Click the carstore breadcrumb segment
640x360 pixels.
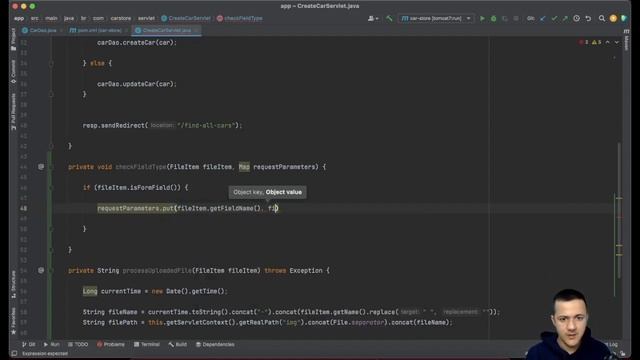point(121,18)
